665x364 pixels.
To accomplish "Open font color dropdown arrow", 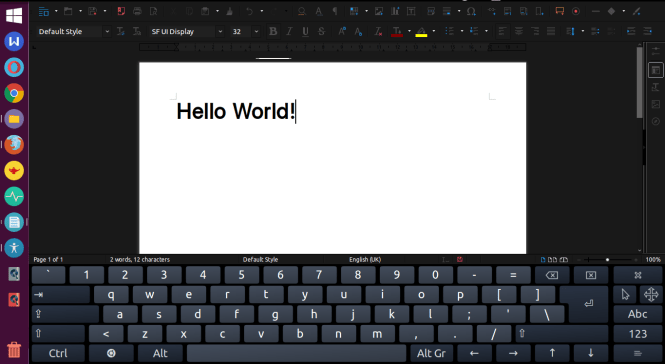I will (x=409, y=31).
